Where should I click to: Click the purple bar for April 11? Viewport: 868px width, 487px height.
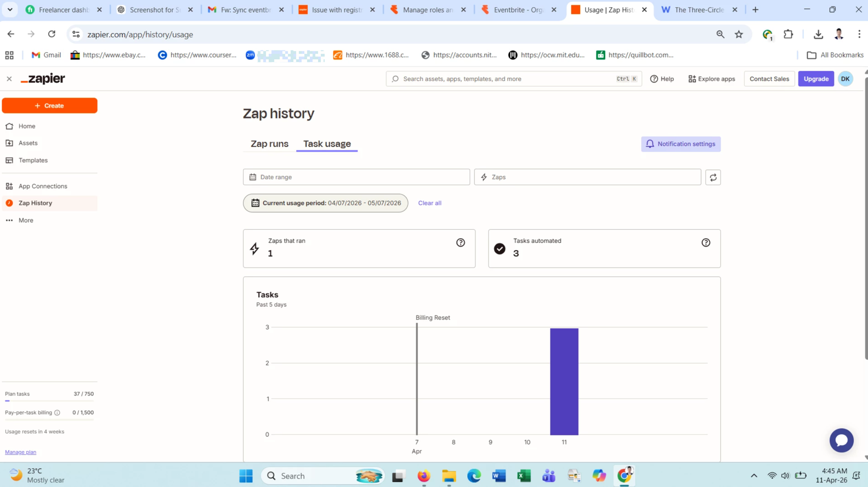(564, 381)
